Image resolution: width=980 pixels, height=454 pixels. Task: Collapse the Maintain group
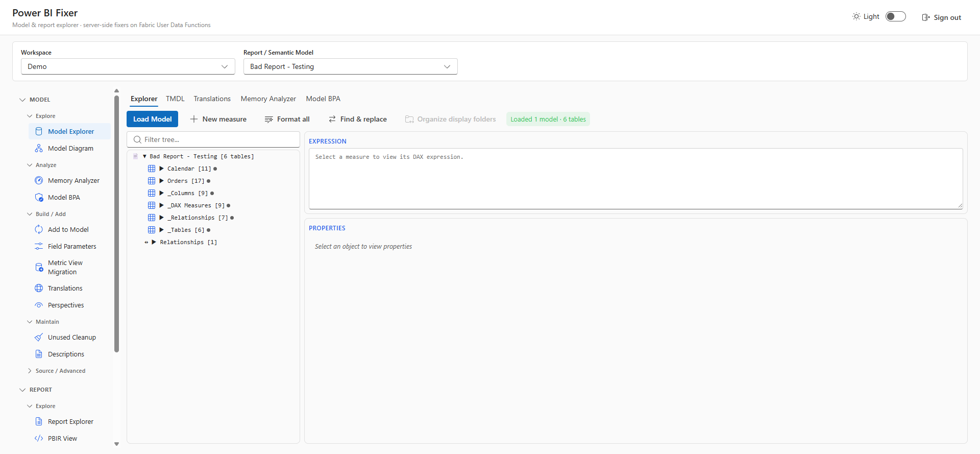pyautogui.click(x=30, y=322)
